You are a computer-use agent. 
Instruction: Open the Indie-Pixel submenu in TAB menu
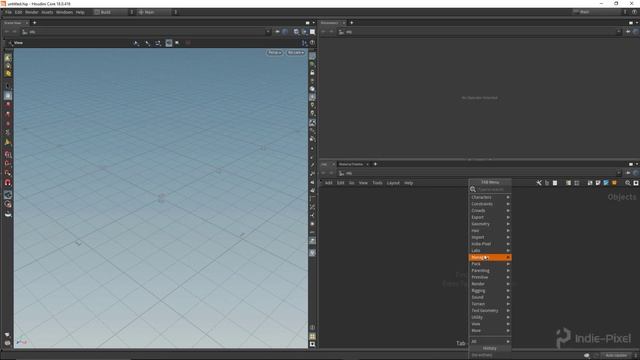click(x=490, y=244)
